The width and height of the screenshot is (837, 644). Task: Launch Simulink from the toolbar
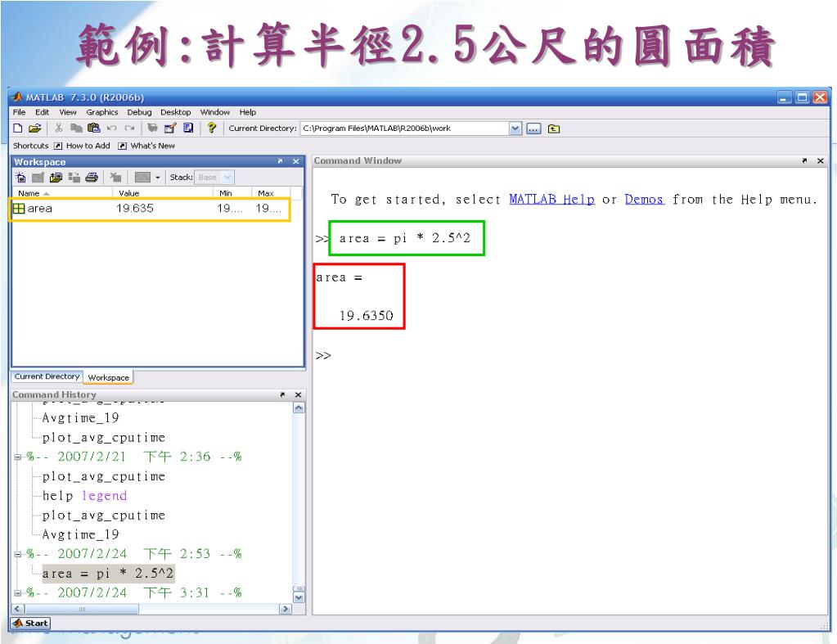tap(152, 128)
